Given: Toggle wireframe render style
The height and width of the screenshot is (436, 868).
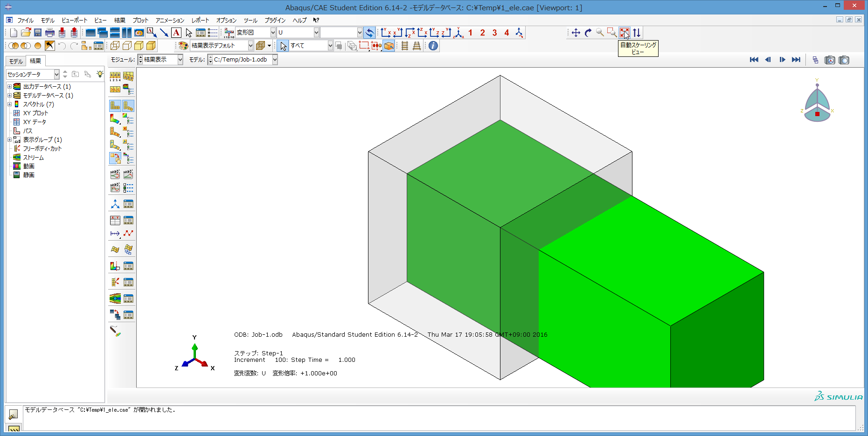Looking at the screenshot, I should [115, 46].
